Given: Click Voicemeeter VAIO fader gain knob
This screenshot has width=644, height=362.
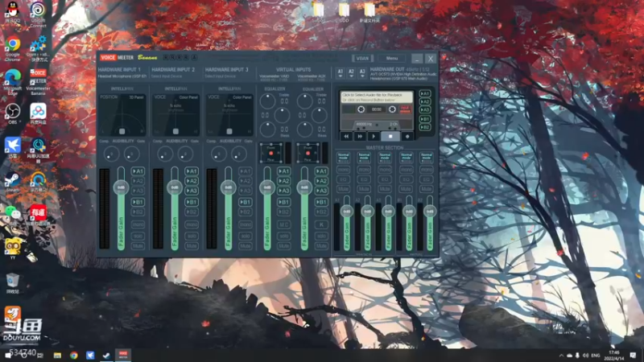Looking at the screenshot, I should point(267,187).
